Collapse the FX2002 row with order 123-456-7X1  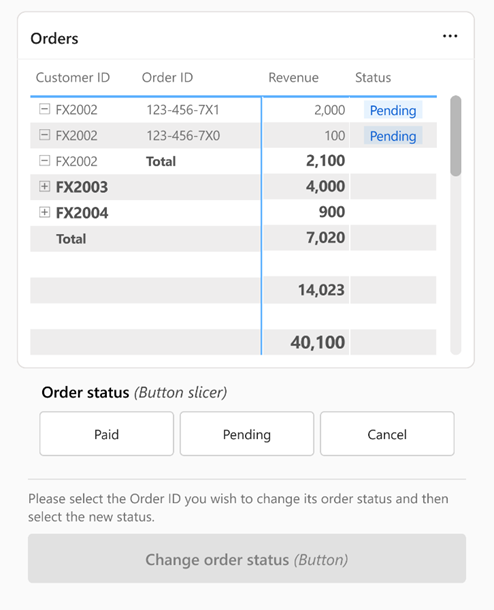point(45,109)
